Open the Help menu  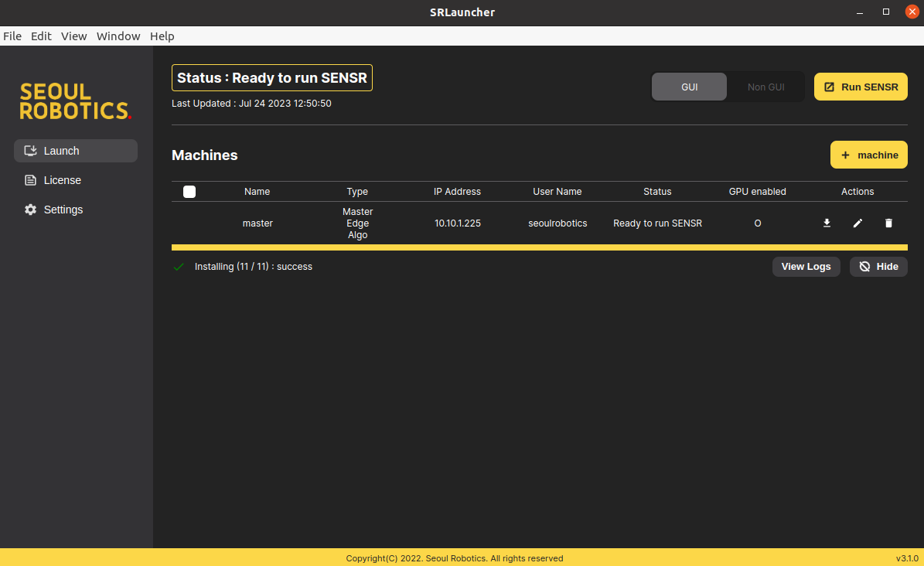click(x=162, y=36)
